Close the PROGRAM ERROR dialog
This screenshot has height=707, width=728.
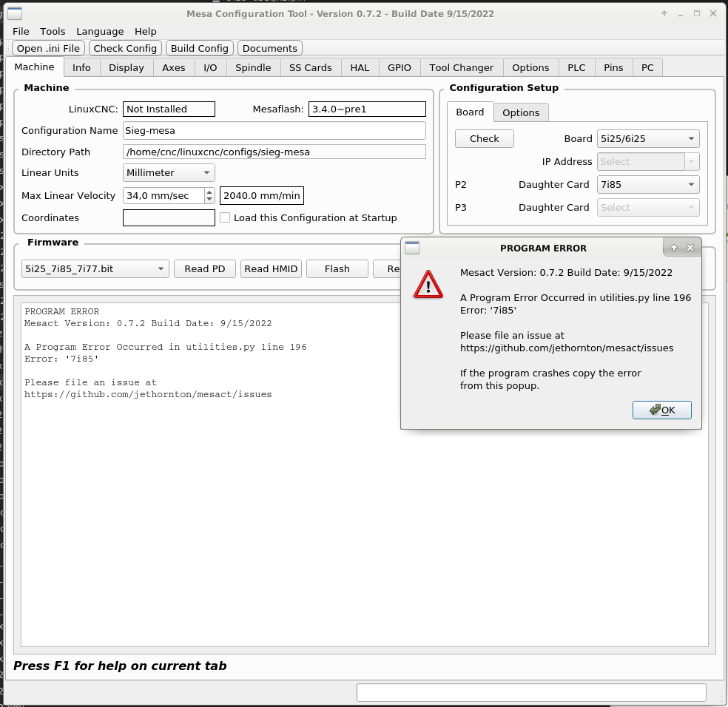[690, 248]
